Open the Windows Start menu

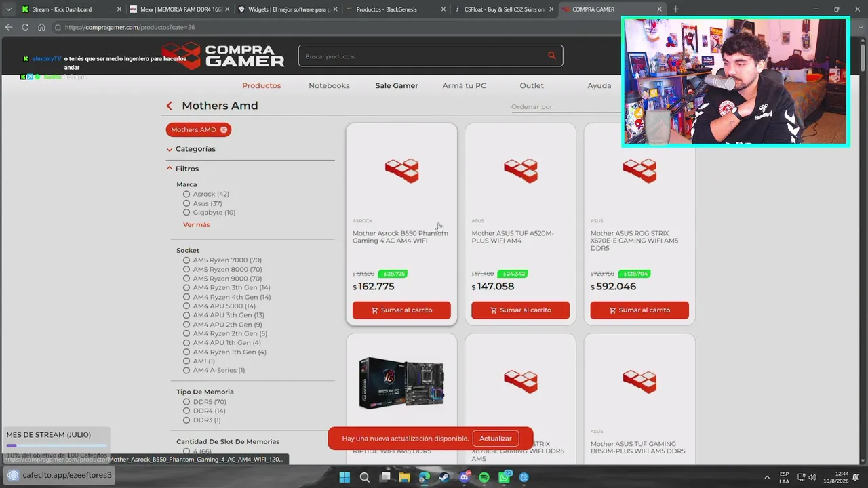click(344, 477)
